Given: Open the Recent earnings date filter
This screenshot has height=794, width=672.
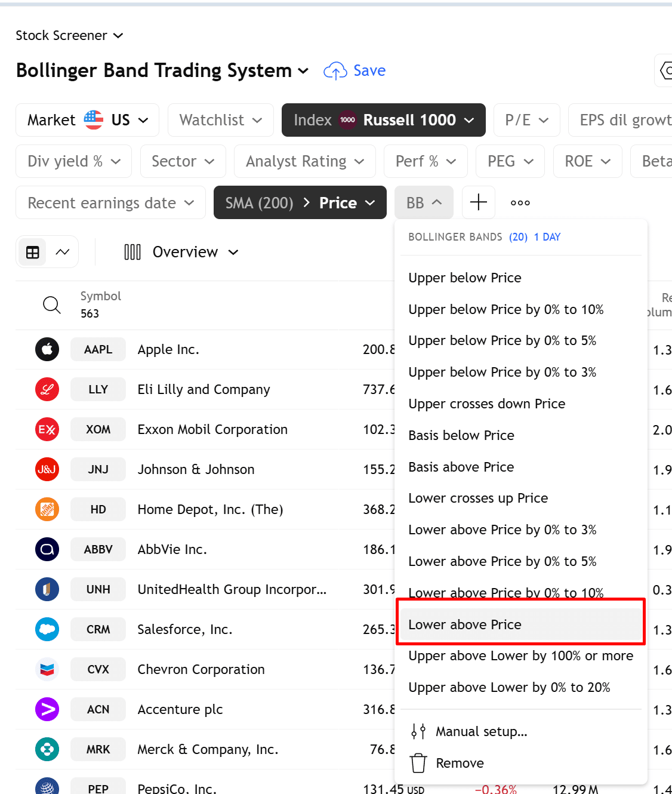Looking at the screenshot, I should [x=110, y=202].
